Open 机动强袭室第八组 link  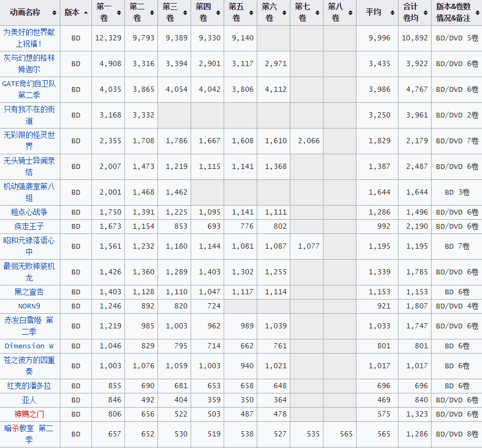click(29, 192)
